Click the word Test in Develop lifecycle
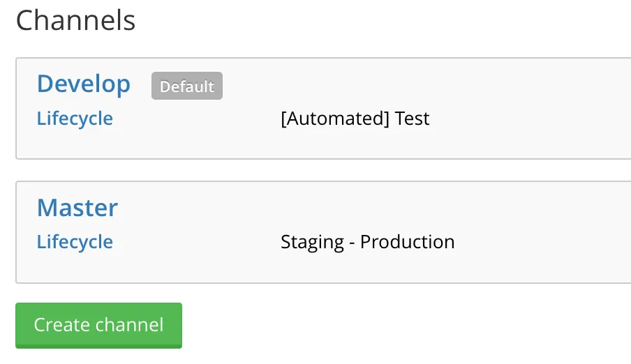This screenshot has width=631, height=364. pos(412,119)
